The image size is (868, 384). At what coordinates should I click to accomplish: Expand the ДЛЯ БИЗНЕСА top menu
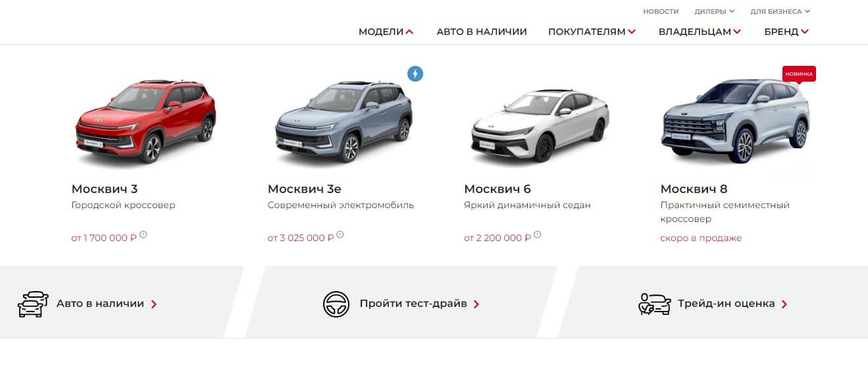point(780,11)
